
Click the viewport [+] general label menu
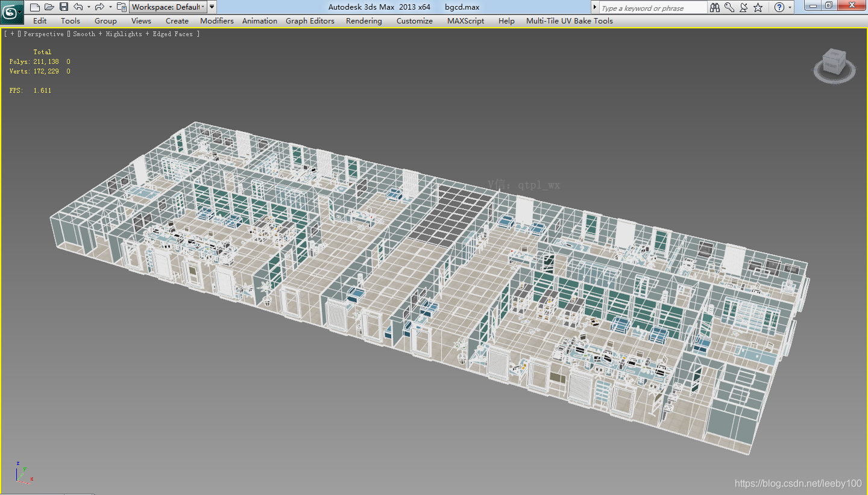coord(12,34)
